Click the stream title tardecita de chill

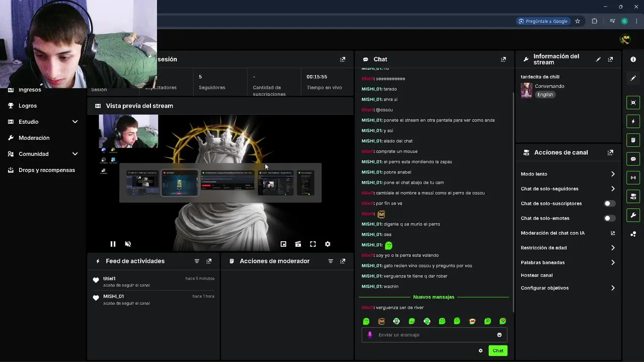[540, 77]
